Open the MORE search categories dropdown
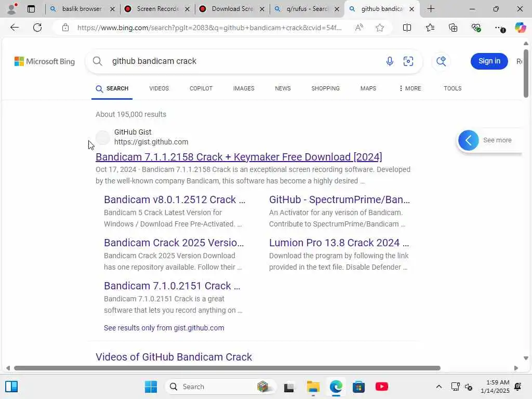Image resolution: width=532 pixels, height=399 pixels. click(x=410, y=88)
